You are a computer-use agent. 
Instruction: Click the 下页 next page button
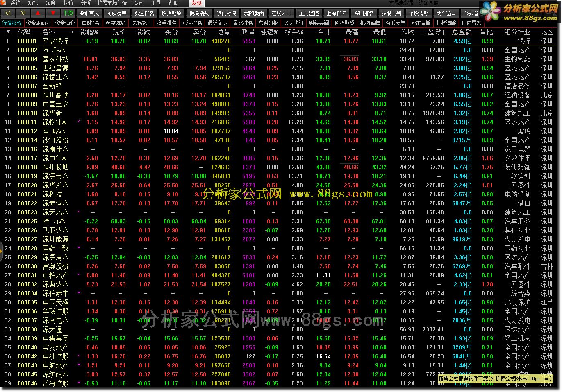(68, 13)
